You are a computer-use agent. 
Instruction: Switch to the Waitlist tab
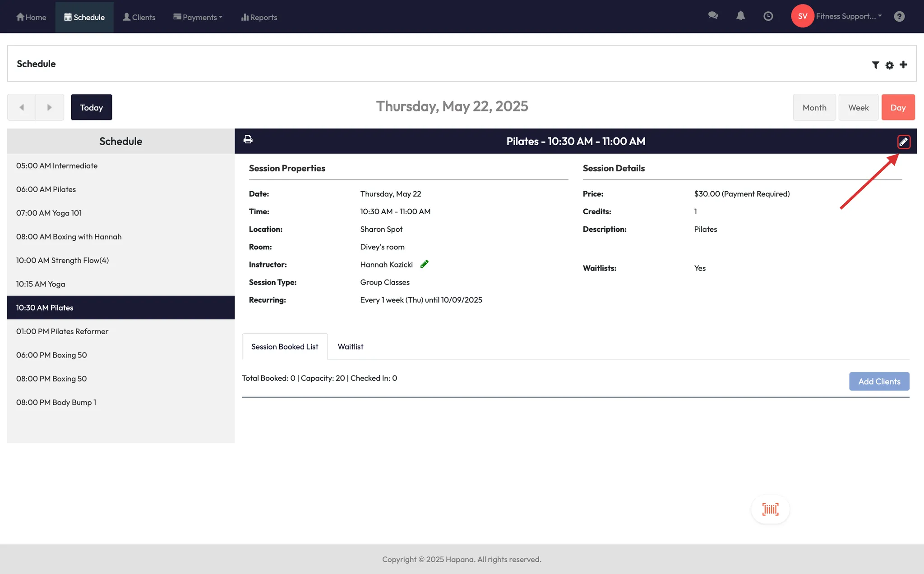(x=350, y=346)
